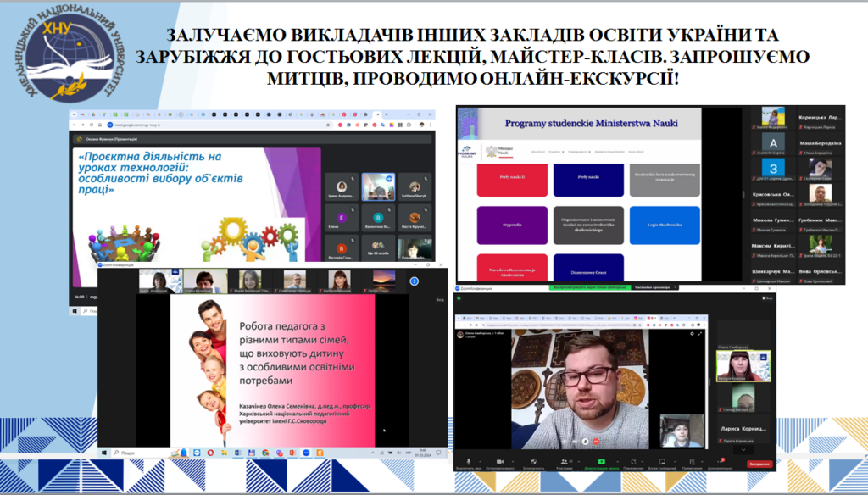This screenshot has height=495, width=868.
Task: Expand the caret next to Доски сообщений
Action: coord(674,460)
